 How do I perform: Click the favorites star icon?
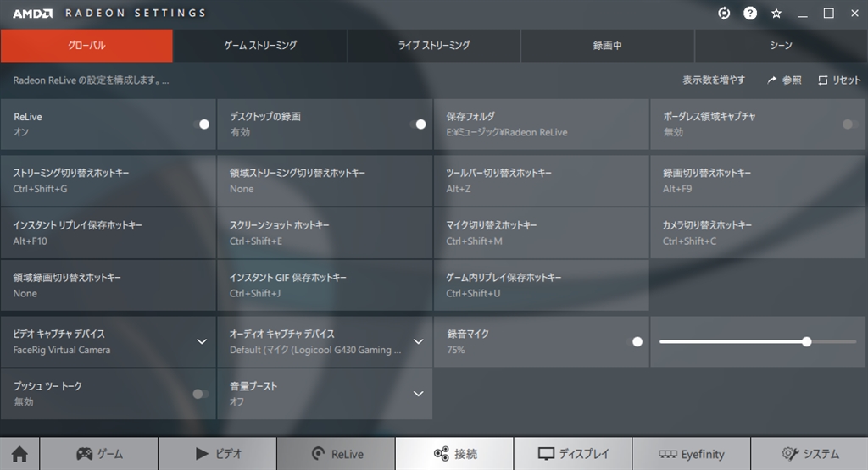tap(776, 14)
